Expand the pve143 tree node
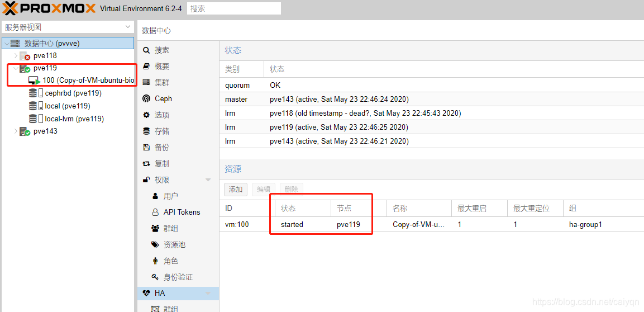 click(x=16, y=131)
